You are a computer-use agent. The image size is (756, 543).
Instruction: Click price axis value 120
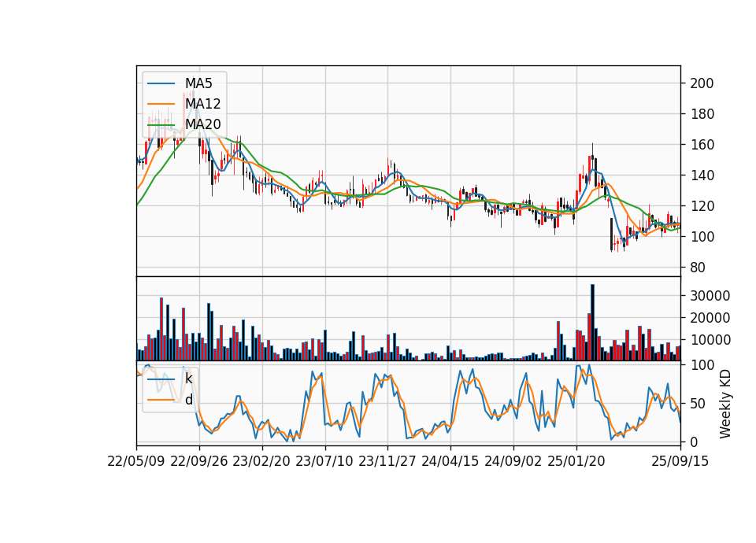tap(702, 206)
